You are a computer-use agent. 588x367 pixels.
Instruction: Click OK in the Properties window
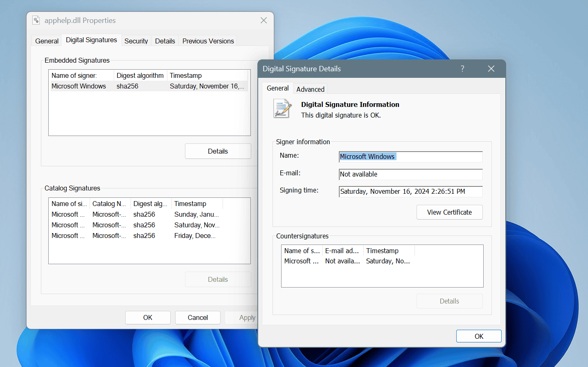tap(148, 317)
